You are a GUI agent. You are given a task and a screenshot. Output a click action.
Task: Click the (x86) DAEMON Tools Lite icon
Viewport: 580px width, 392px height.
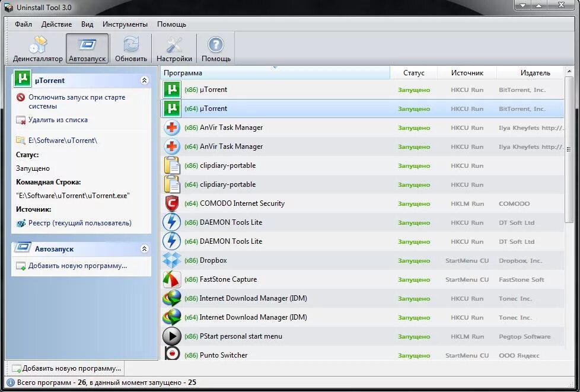click(x=172, y=222)
